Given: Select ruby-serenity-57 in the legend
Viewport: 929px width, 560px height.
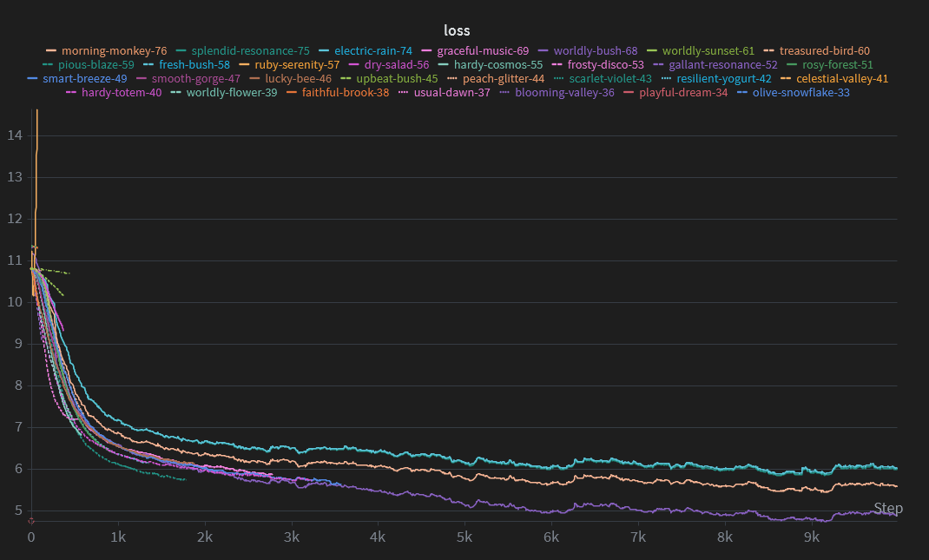Looking at the screenshot, I should click(x=297, y=65).
